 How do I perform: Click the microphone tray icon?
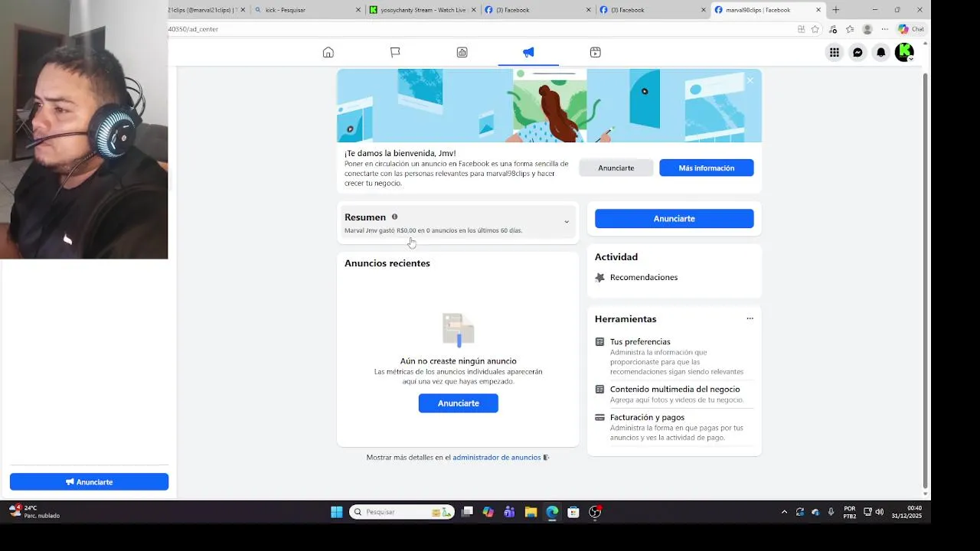click(831, 512)
